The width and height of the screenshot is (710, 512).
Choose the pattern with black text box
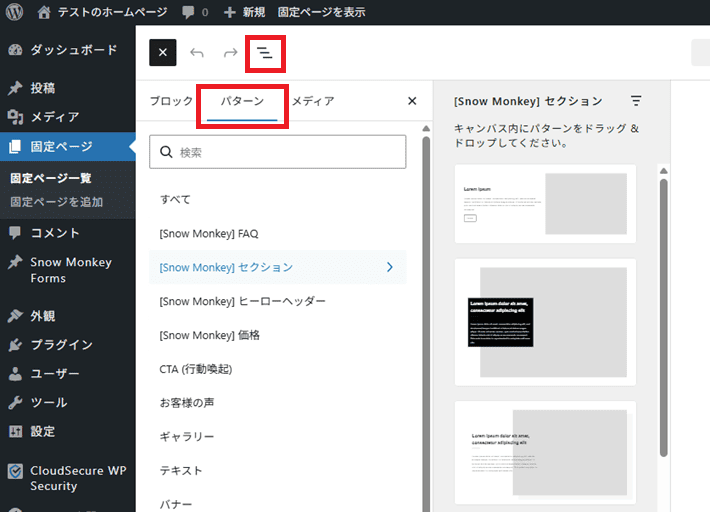pos(545,322)
